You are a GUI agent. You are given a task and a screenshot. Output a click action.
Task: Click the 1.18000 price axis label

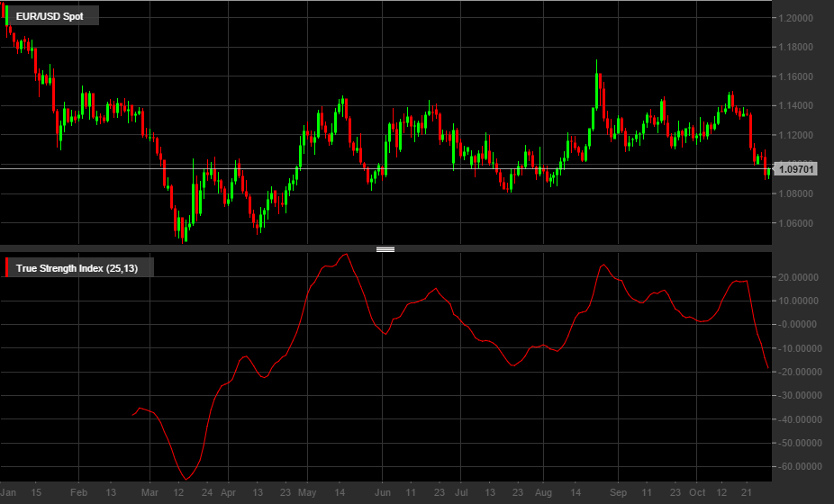tap(795, 47)
